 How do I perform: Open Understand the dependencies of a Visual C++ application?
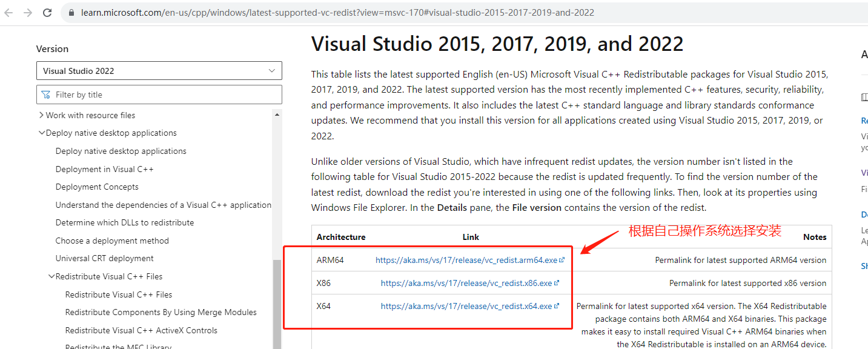pyautogui.click(x=164, y=205)
